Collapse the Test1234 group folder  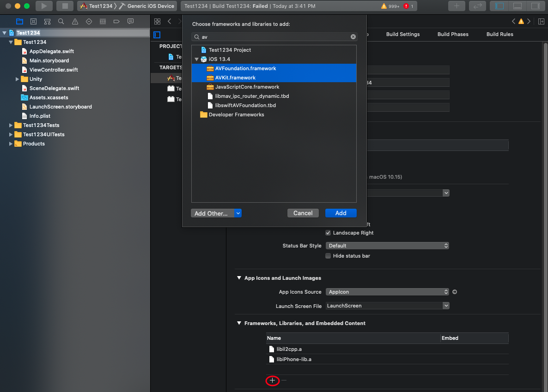point(11,42)
